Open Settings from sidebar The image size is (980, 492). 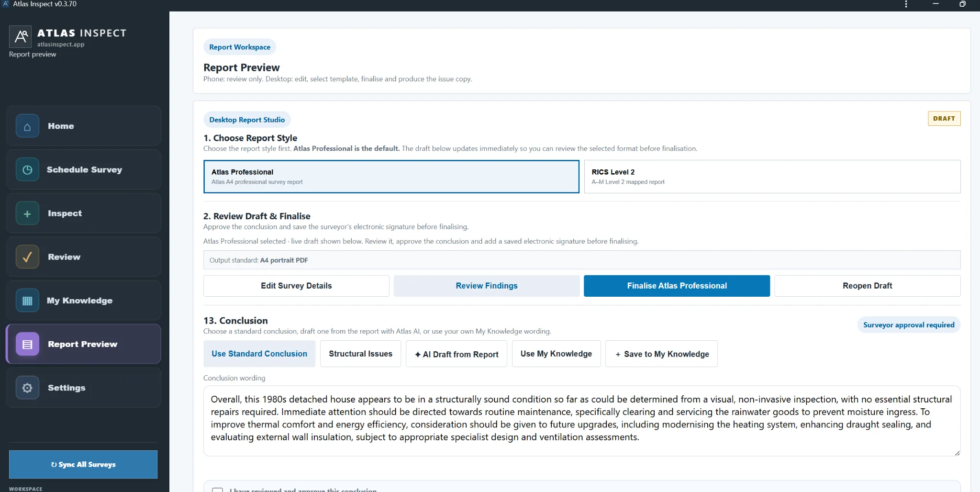point(84,388)
